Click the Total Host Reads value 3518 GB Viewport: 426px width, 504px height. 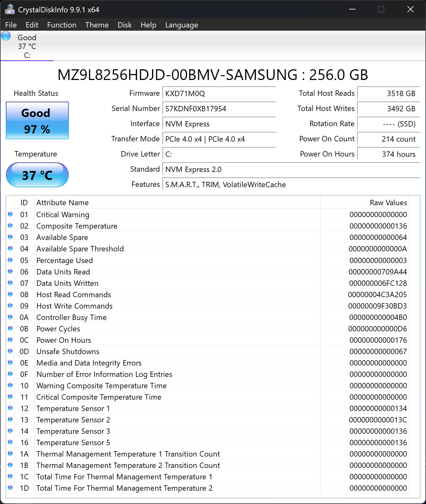388,94
